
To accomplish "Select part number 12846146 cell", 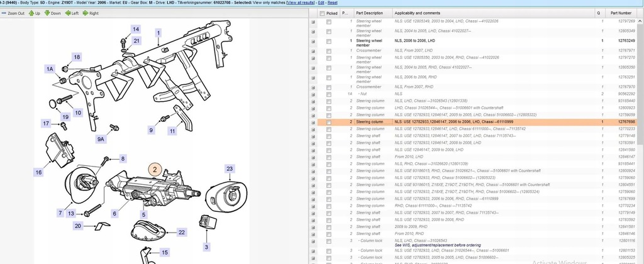I will click(x=627, y=234).
